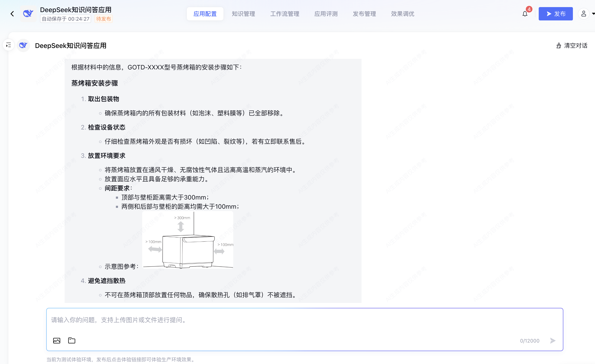Click the upload file folder icon
The height and width of the screenshot is (364, 595).
(x=72, y=341)
